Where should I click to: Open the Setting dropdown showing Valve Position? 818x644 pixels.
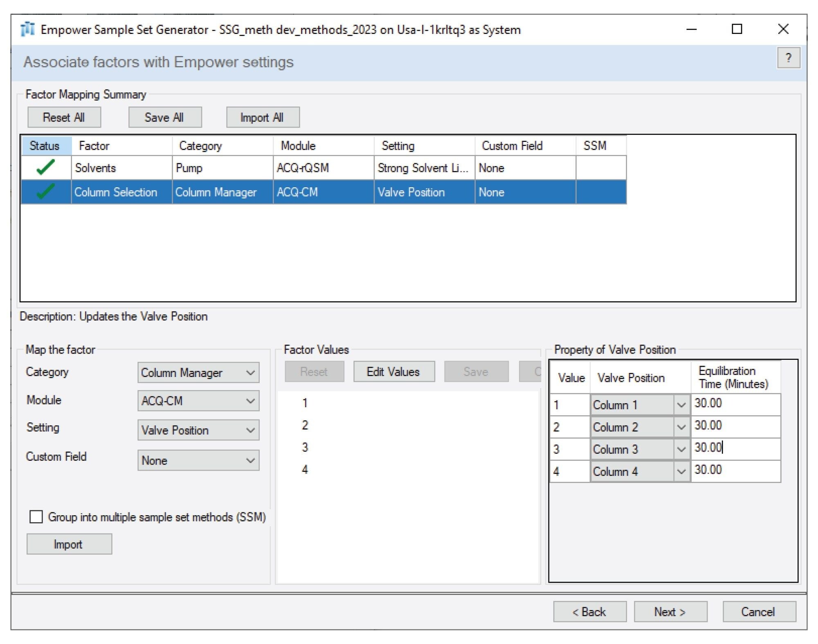198,430
